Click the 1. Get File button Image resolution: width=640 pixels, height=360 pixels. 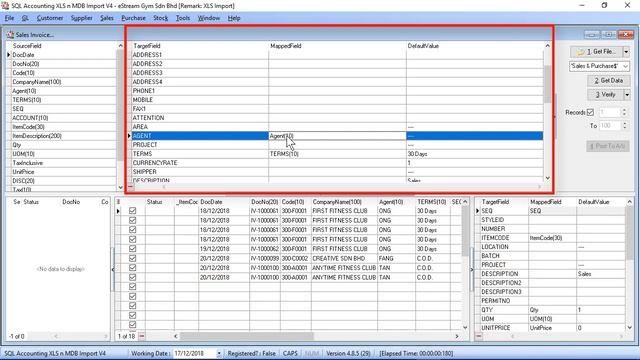click(x=596, y=52)
